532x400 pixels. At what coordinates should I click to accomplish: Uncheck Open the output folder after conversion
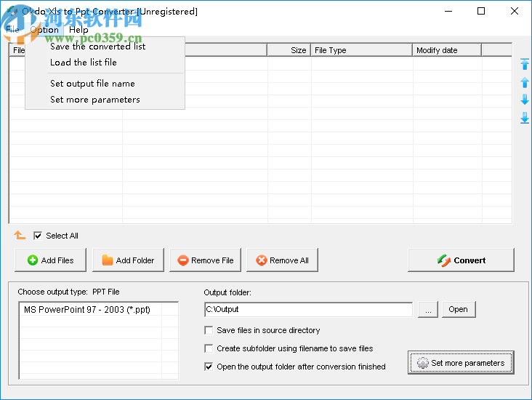(x=209, y=367)
